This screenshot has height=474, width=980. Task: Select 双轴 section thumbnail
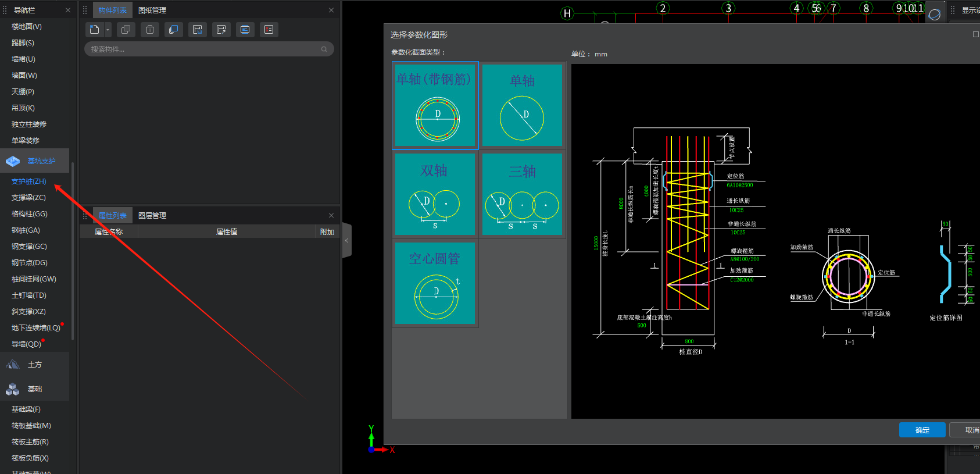[435, 194]
